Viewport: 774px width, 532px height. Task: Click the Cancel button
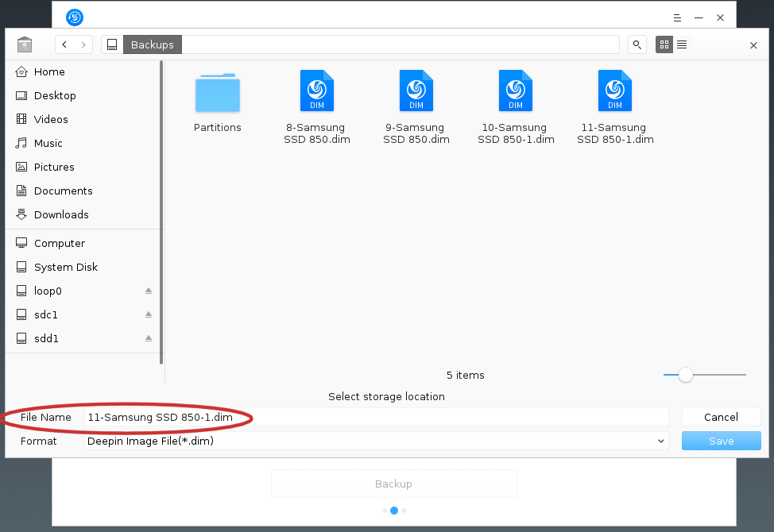pyautogui.click(x=721, y=417)
